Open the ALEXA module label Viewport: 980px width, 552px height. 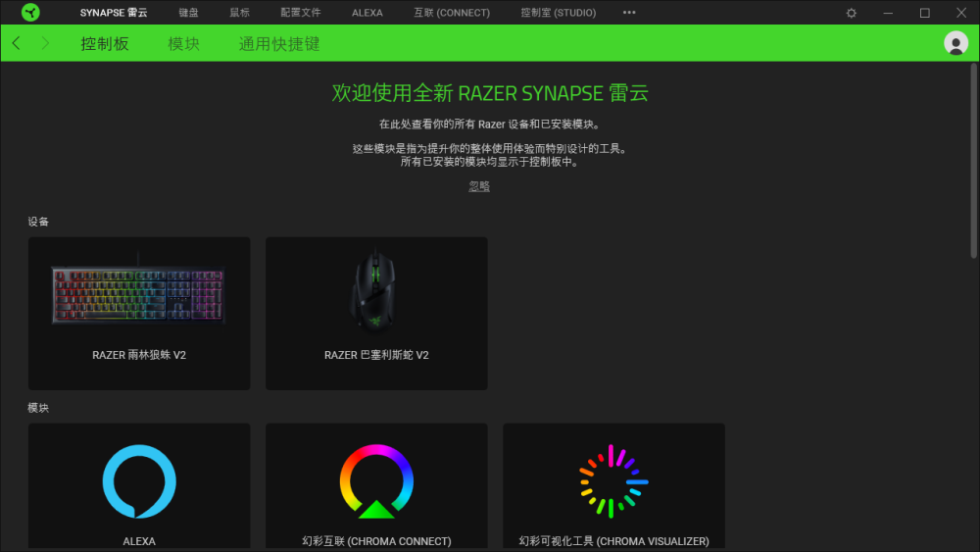(139, 541)
